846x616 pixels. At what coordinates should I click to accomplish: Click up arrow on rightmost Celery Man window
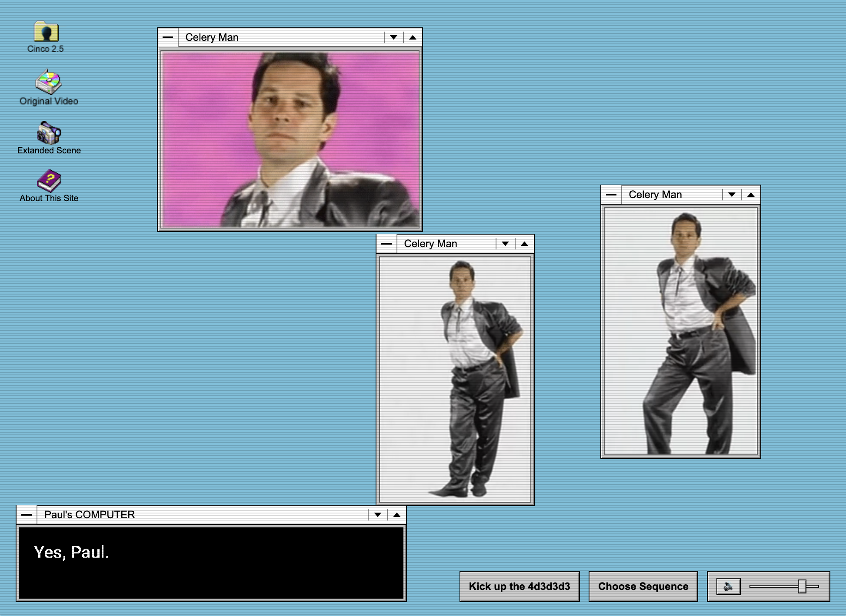click(x=751, y=195)
